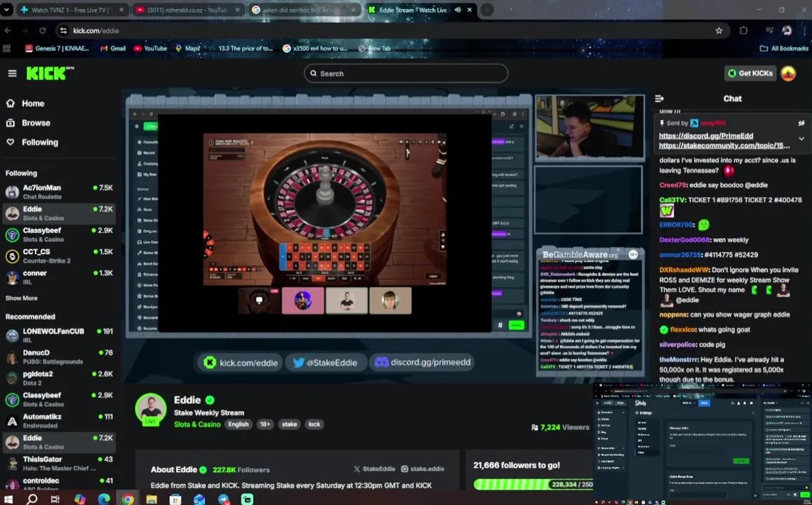Image resolution: width=812 pixels, height=505 pixels.
Task: Click the followers goal progress bar
Action: tap(533, 484)
